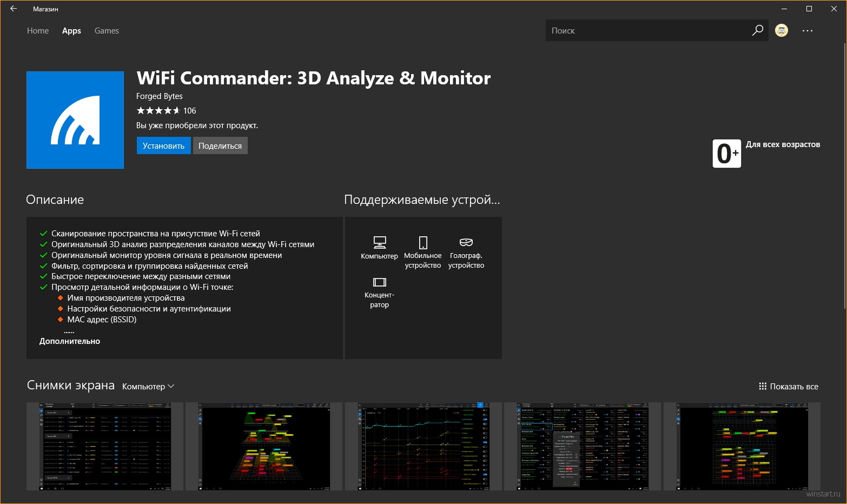The image size is (847, 504).
Task: Click the line Настройки безопасности и аутентификации
Action: tap(149, 309)
